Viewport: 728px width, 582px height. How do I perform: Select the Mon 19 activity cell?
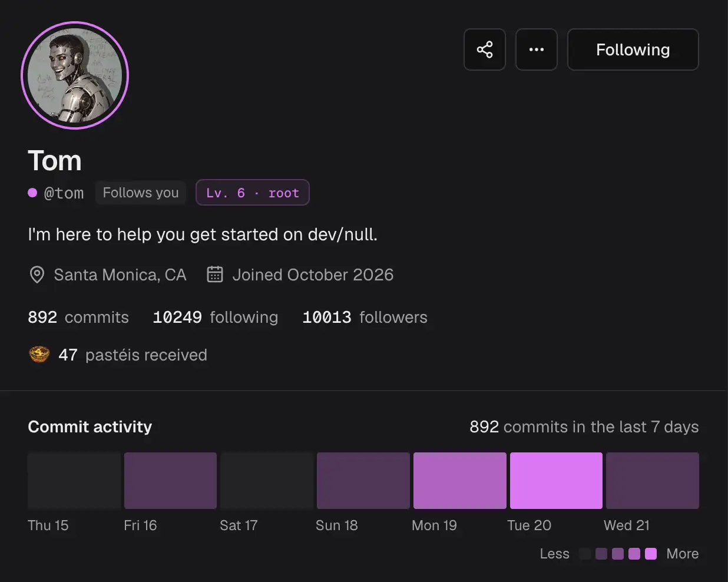point(460,481)
